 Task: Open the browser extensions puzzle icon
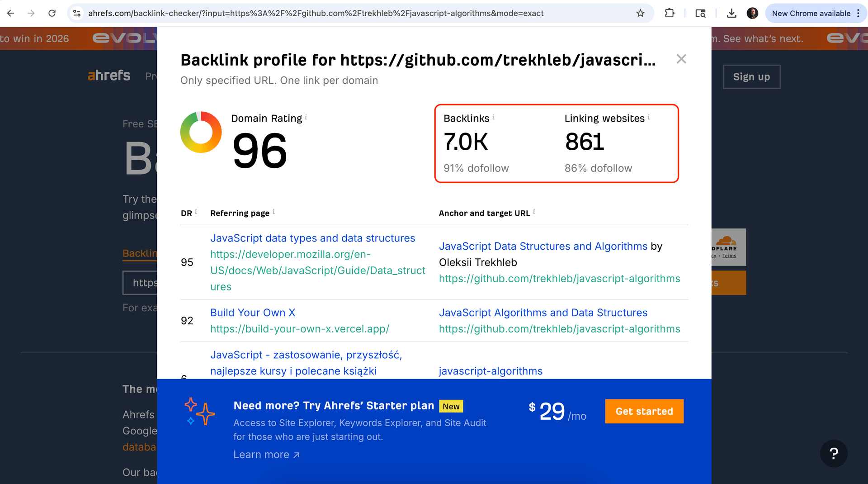(x=670, y=13)
